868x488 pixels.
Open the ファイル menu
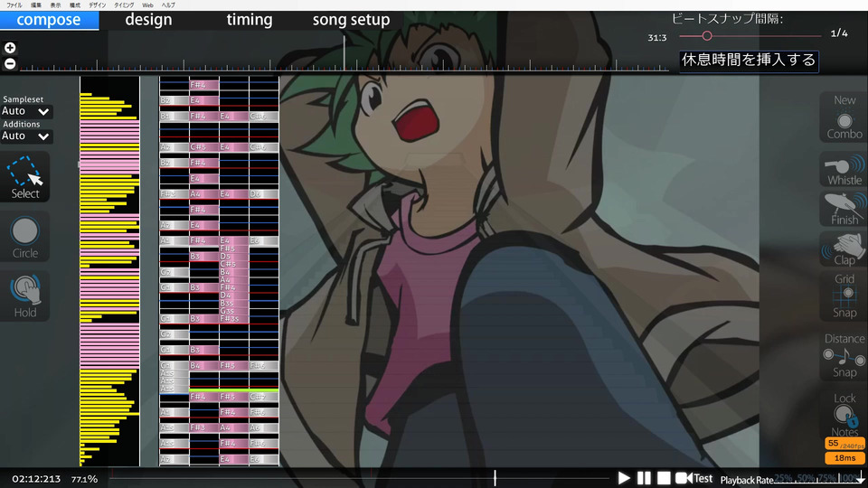pyautogui.click(x=14, y=5)
